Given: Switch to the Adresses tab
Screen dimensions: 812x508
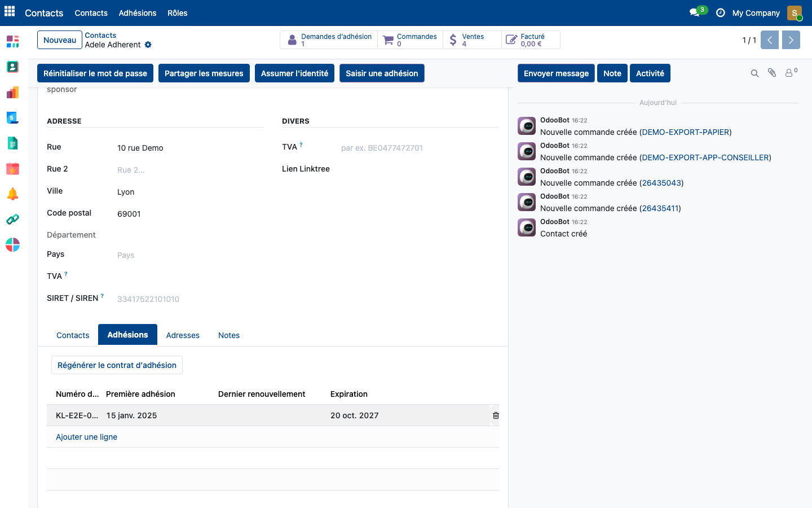Looking at the screenshot, I should (x=183, y=335).
